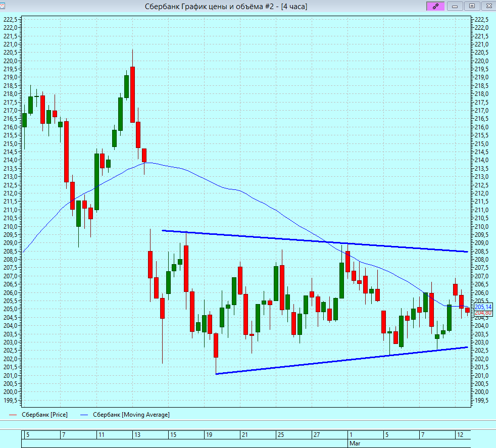Click the red Price legend line swatch
This screenshot has height=448, width=496.
tap(13, 415)
